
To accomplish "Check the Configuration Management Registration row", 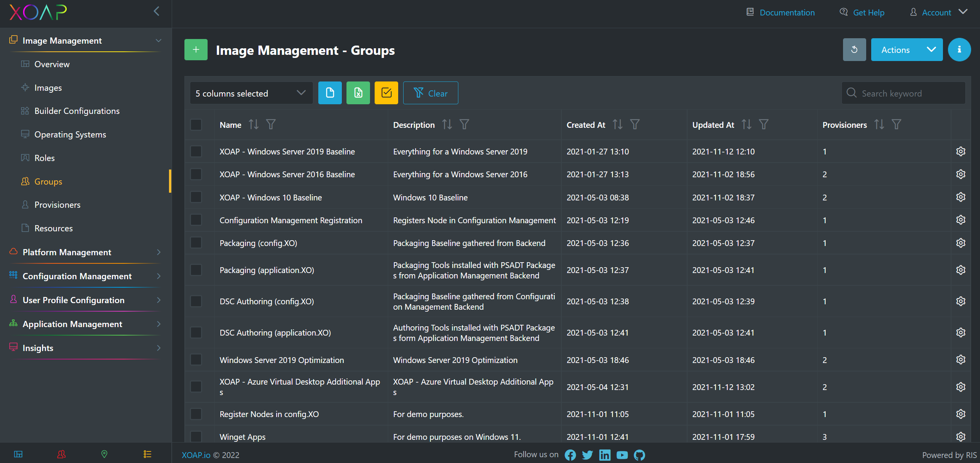I will coord(196,220).
